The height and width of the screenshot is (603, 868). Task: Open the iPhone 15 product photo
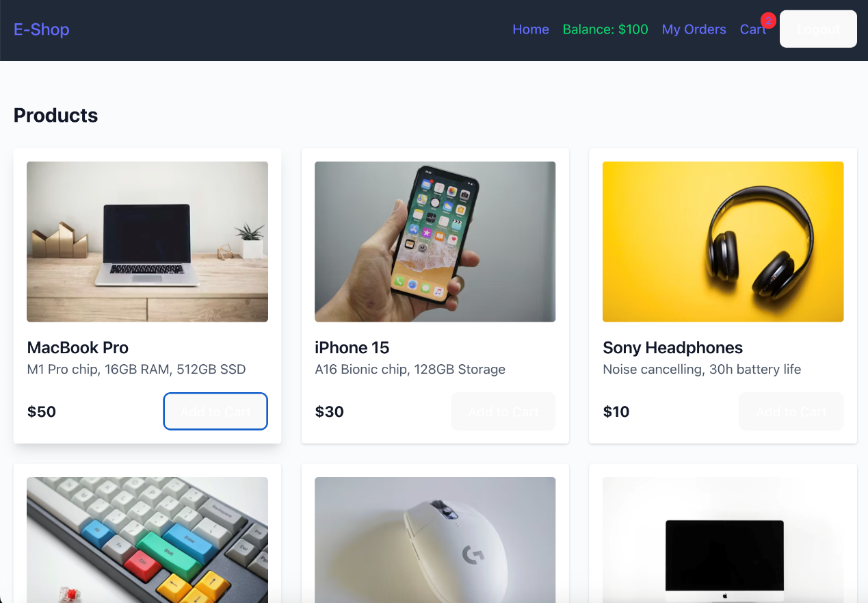click(435, 242)
